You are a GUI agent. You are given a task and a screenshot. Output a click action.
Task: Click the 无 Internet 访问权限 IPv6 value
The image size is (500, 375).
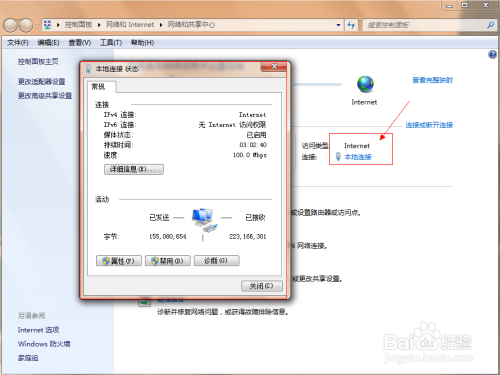(232, 125)
